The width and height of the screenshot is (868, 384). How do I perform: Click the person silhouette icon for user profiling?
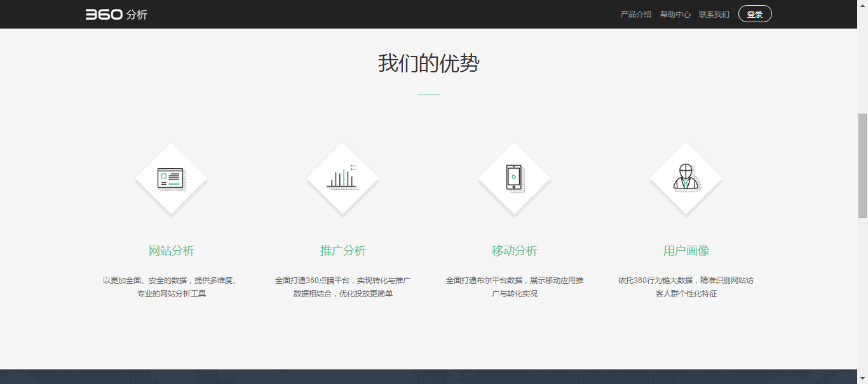pos(686,178)
